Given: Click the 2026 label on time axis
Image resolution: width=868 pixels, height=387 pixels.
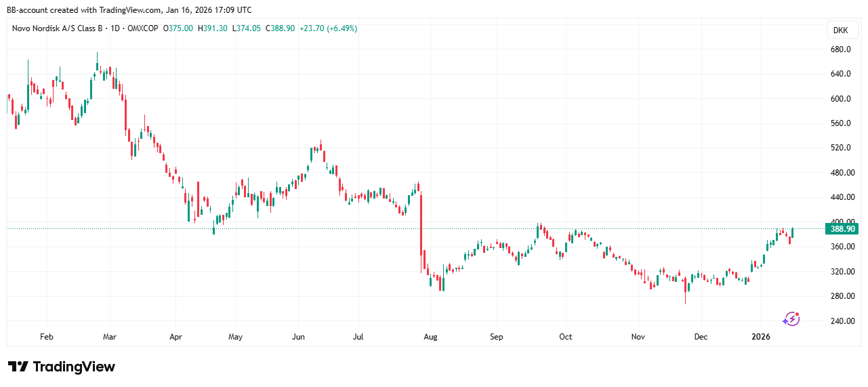Looking at the screenshot, I should pyautogui.click(x=761, y=336).
